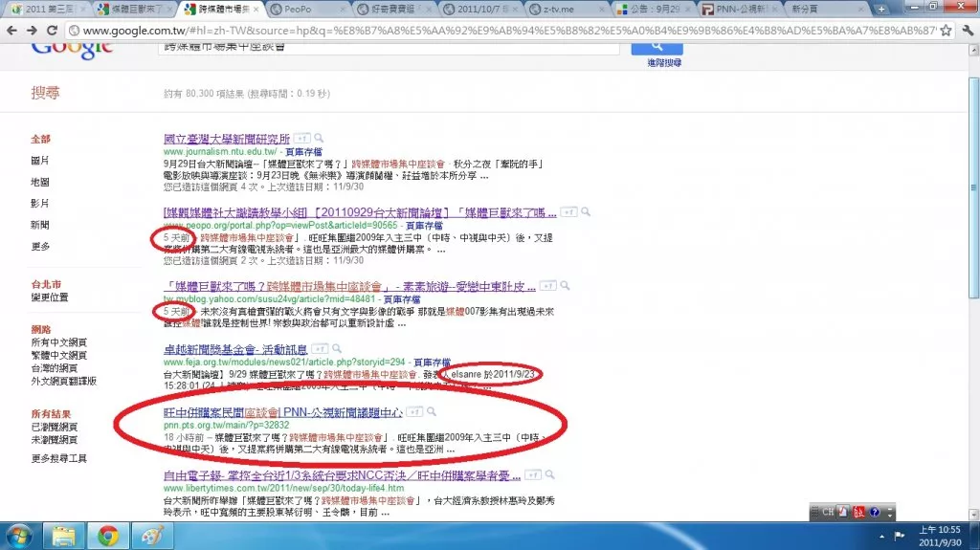Click +1 beside 卓越新聞獎基金會 result
The image size is (980, 550).
pyautogui.click(x=320, y=349)
